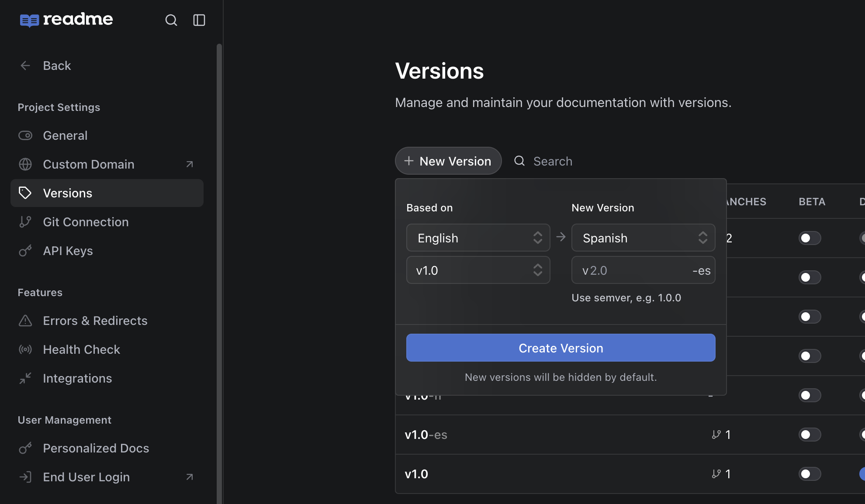Collapse sidebar using the panel icon
Image resolution: width=865 pixels, height=504 pixels.
pyautogui.click(x=199, y=20)
